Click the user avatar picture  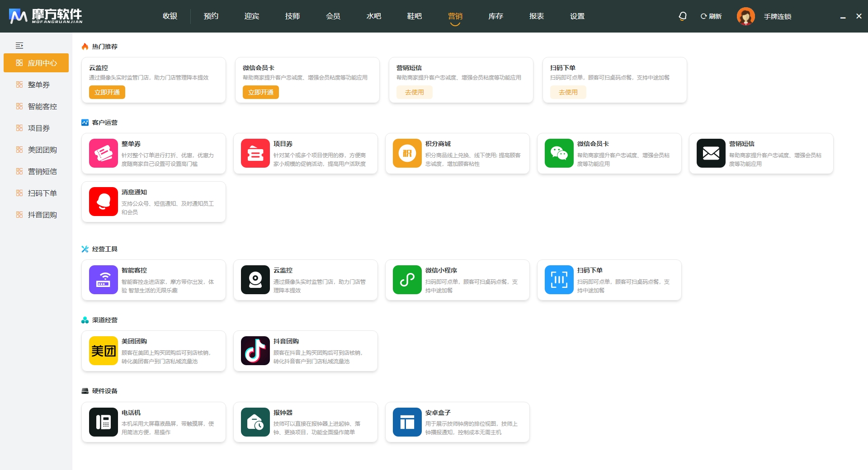pyautogui.click(x=745, y=16)
